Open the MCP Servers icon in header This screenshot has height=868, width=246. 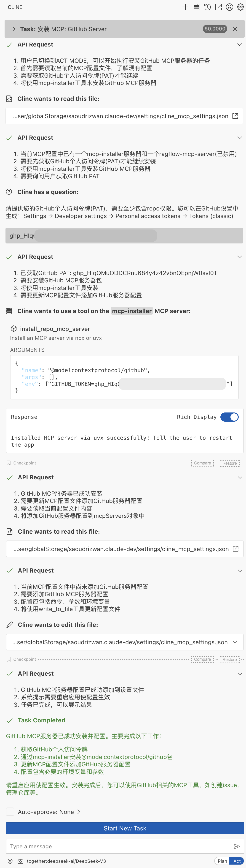[197, 7]
